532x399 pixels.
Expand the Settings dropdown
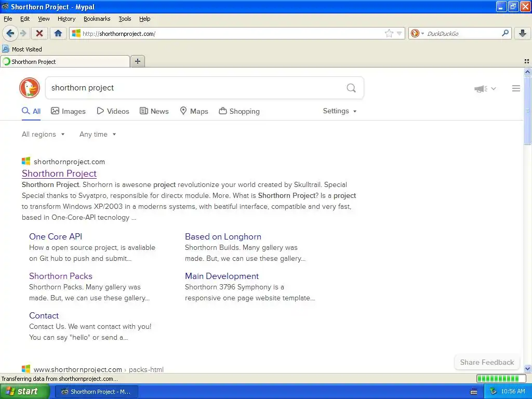(x=340, y=111)
